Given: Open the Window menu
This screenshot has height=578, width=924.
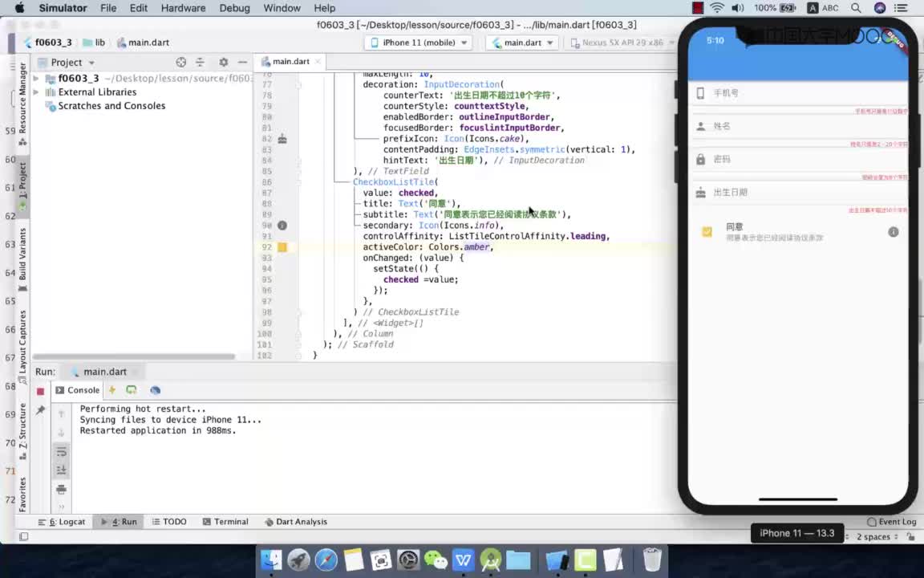Looking at the screenshot, I should (x=282, y=8).
